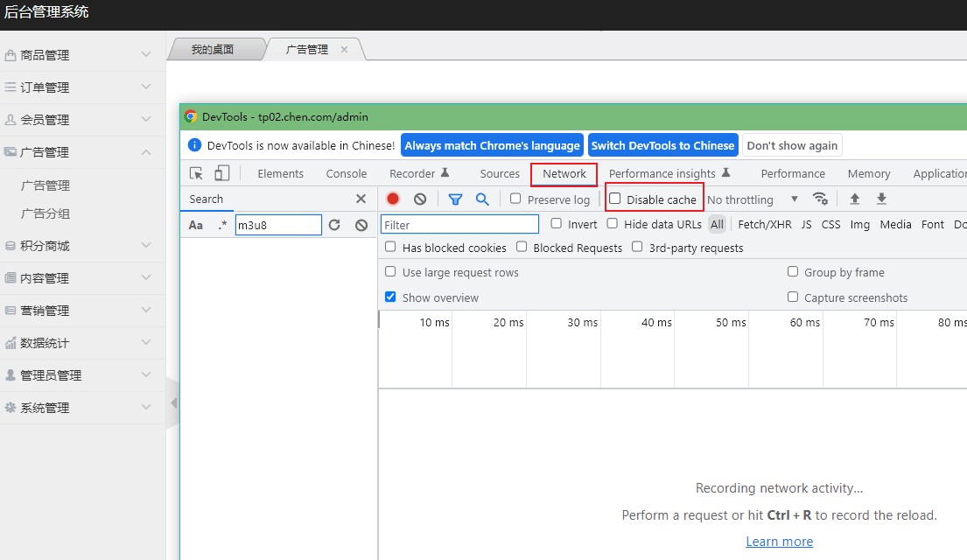
Task: Click Switch DevTools to Chinese button
Action: click(662, 145)
